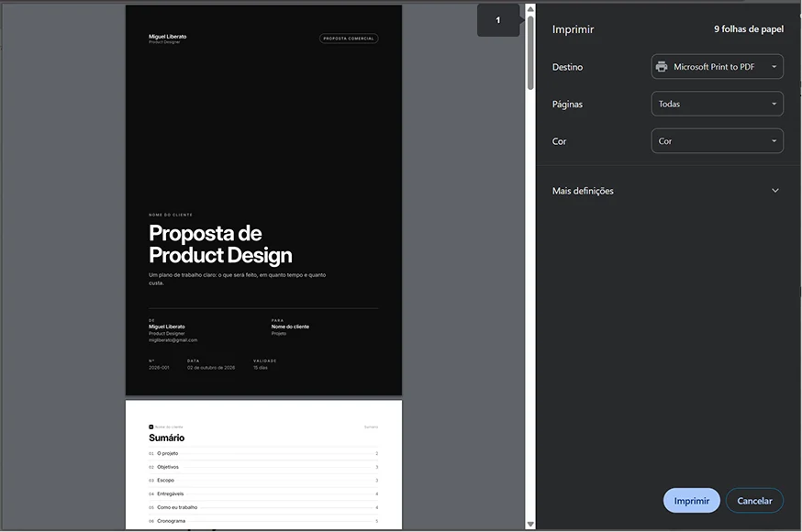
Task: Click the 'Cronograma' summary row
Action: click(x=263, y=521)
